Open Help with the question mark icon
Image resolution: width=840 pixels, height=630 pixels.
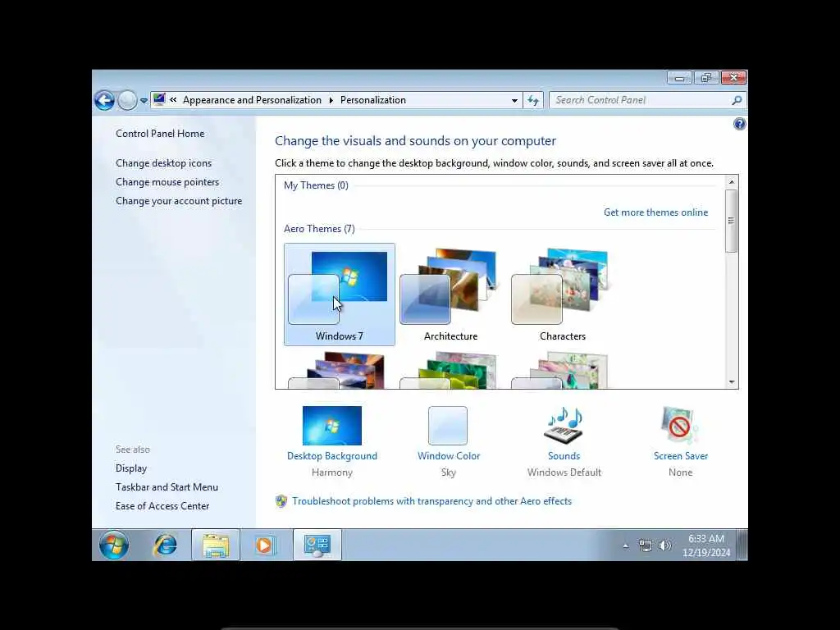(739, 125)
